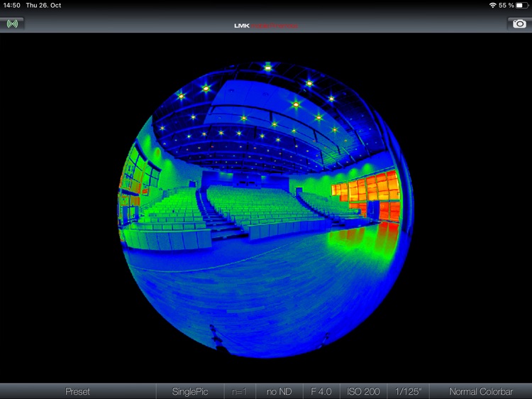Change the ISO 200 setting
Image resolution: width=532 pixels, height=399 pixels.
pyautogui.click(x=363, y=391)
